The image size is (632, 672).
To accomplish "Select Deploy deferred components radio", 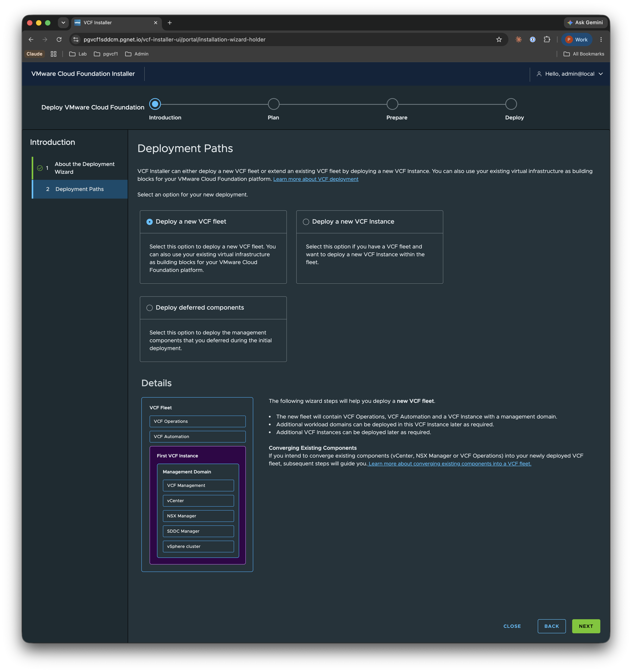I will (x=149, y=308).
